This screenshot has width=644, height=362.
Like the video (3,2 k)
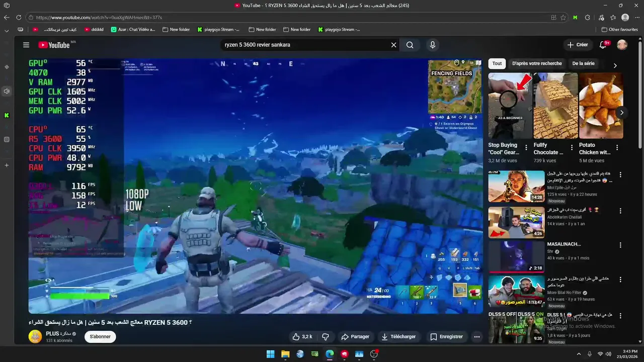pyautogui.click(x=303, y=336)
